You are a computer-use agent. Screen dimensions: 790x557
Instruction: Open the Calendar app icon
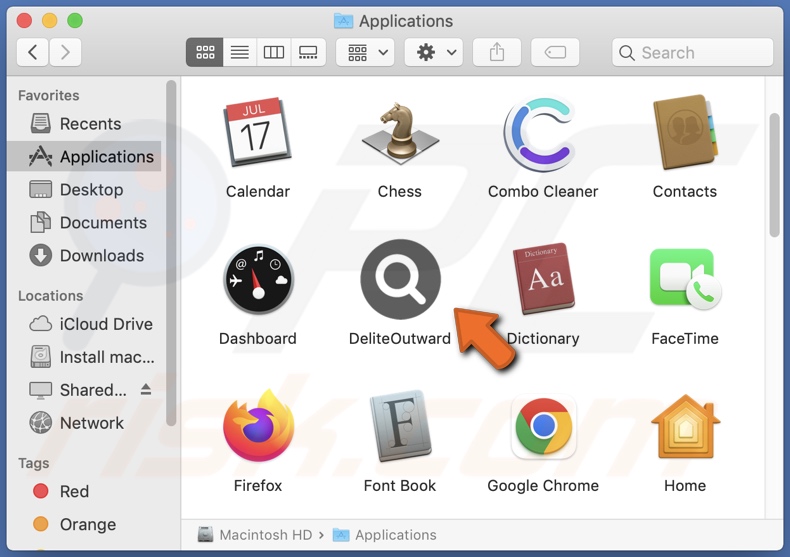(257, 132)
